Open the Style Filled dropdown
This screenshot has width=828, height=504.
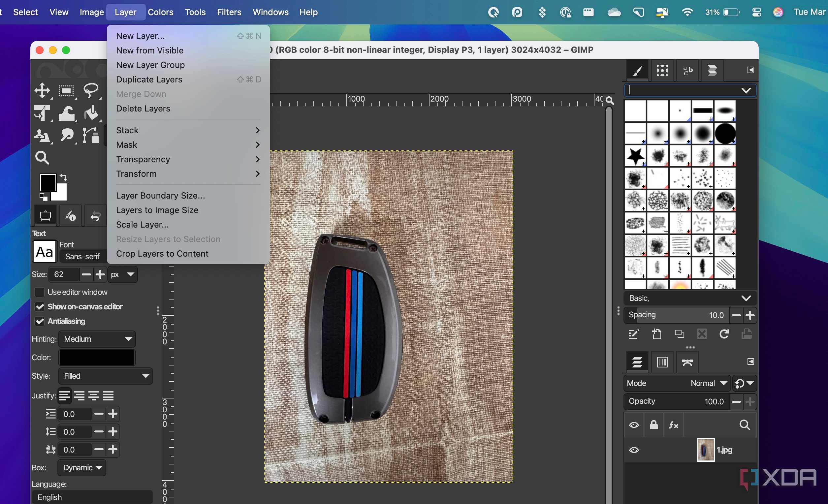click(106, 376)
